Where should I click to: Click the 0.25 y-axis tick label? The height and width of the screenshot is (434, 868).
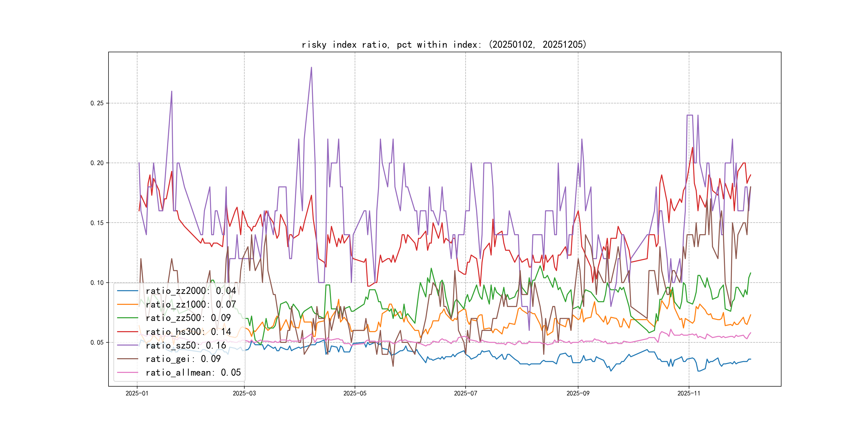coord(97,103)
